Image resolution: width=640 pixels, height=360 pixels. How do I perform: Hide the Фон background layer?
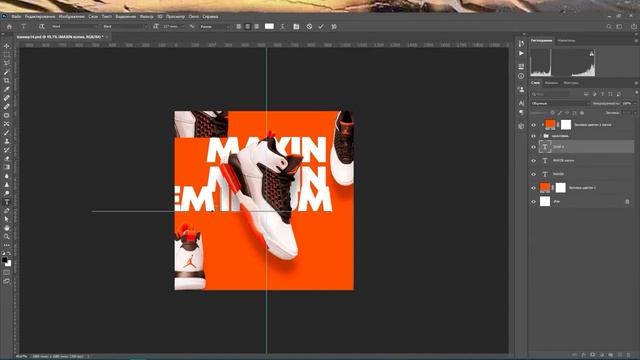tap(533, 202)
